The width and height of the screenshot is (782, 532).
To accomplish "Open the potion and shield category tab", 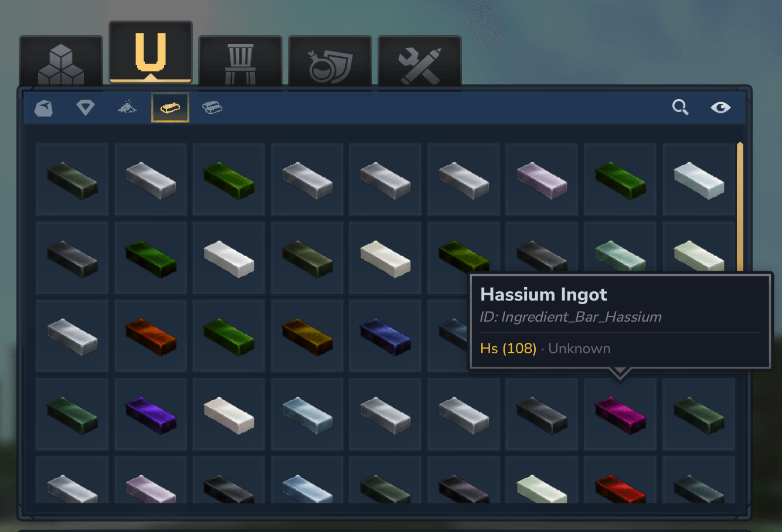I will (x=330, y=62).
